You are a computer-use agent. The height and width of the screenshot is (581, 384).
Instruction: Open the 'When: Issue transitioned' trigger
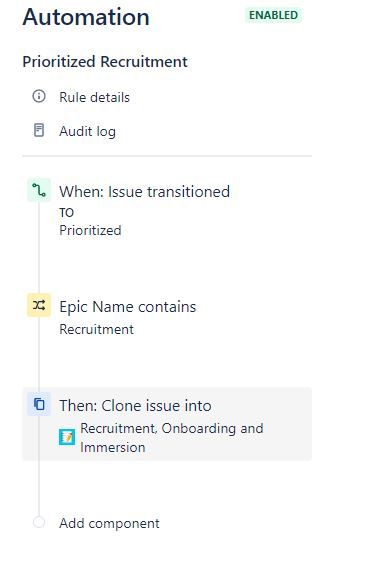pos(145,192)
